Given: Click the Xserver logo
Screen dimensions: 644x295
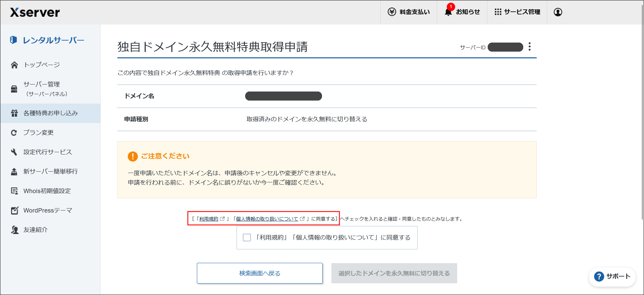Looking at the screenshot, I should [35, 12].
